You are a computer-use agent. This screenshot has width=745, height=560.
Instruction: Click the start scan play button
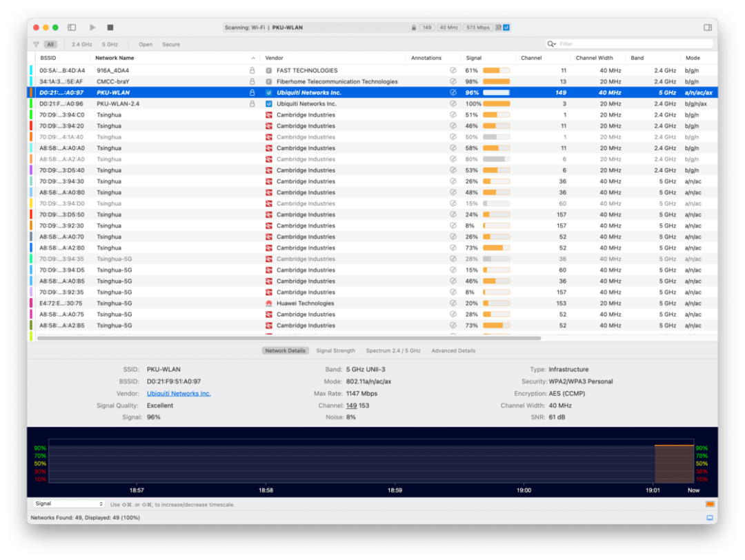(x=92, y=28)
